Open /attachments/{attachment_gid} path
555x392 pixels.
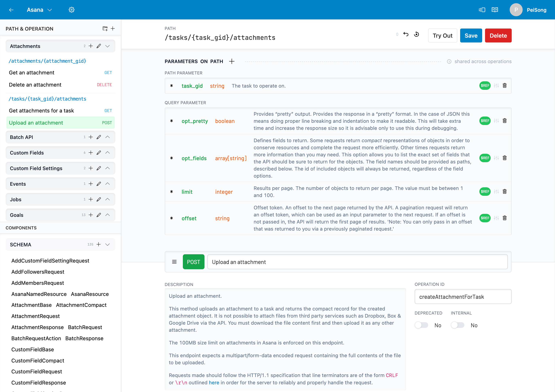point(47,61)
